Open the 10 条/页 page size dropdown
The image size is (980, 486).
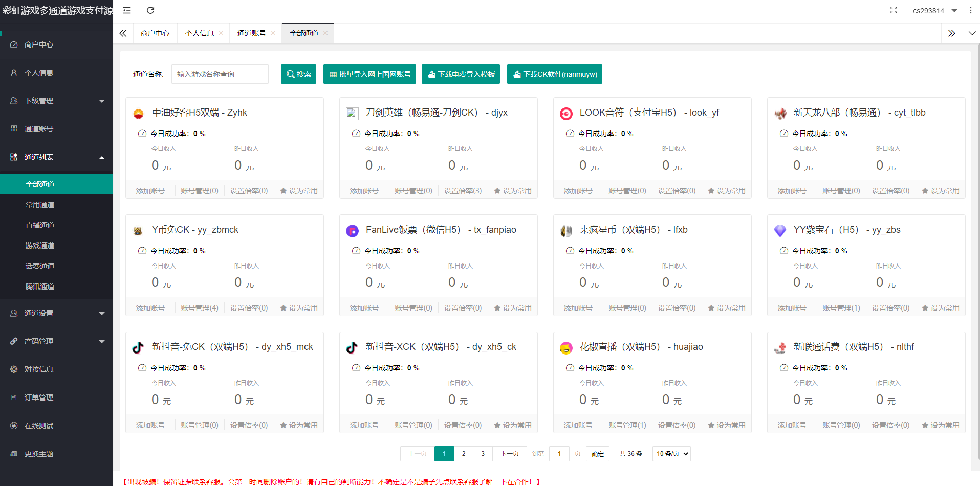pyautogui.click(x=671, y=454)
